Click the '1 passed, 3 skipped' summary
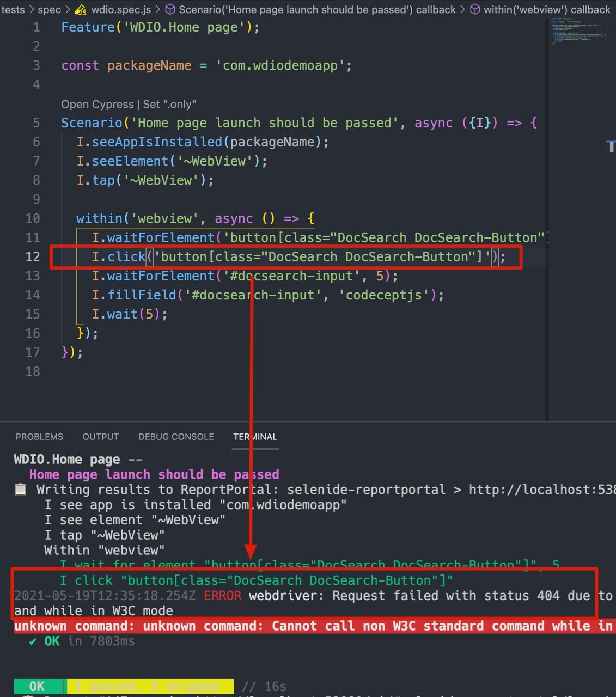This screenshot has width=616, height=697. point(150,686)
